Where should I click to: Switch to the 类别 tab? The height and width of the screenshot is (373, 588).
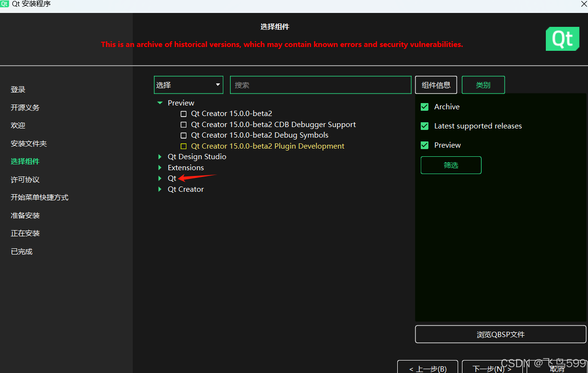pos(483,85)
